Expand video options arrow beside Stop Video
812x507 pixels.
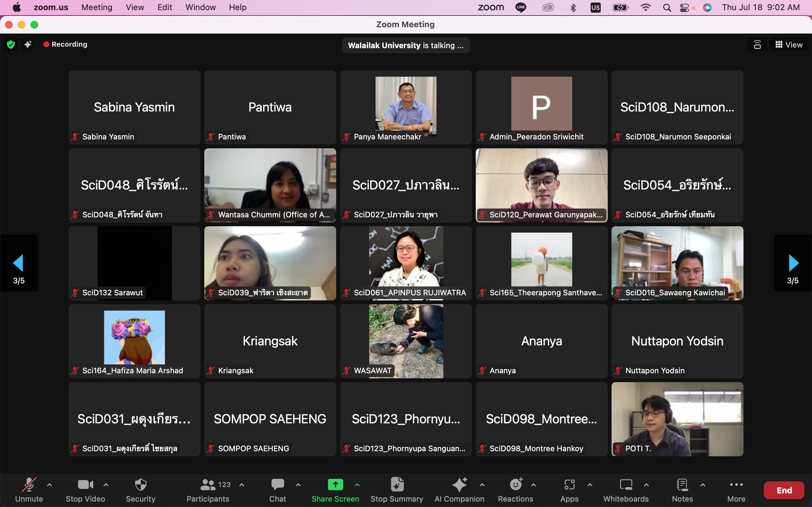[x=106, y=485]
